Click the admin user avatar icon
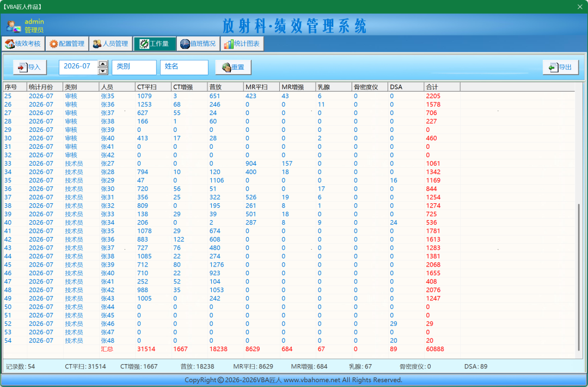 click(14, 26)
